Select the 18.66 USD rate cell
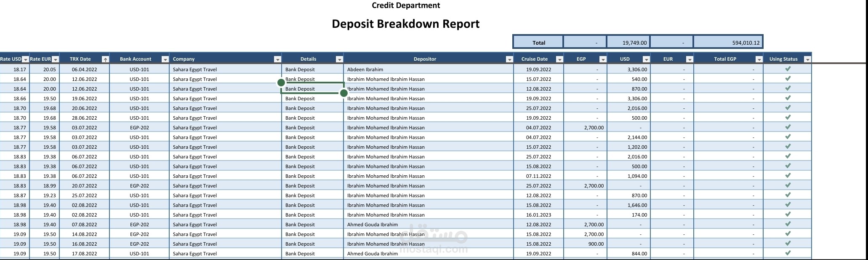Viewport: 868px width, 260px height. click(x=15, y=99)
